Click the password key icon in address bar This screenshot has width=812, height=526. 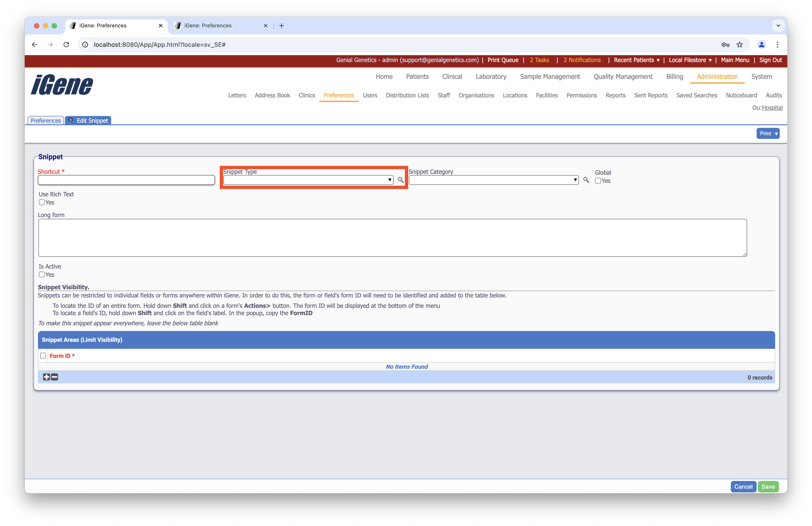coord(725,45)
